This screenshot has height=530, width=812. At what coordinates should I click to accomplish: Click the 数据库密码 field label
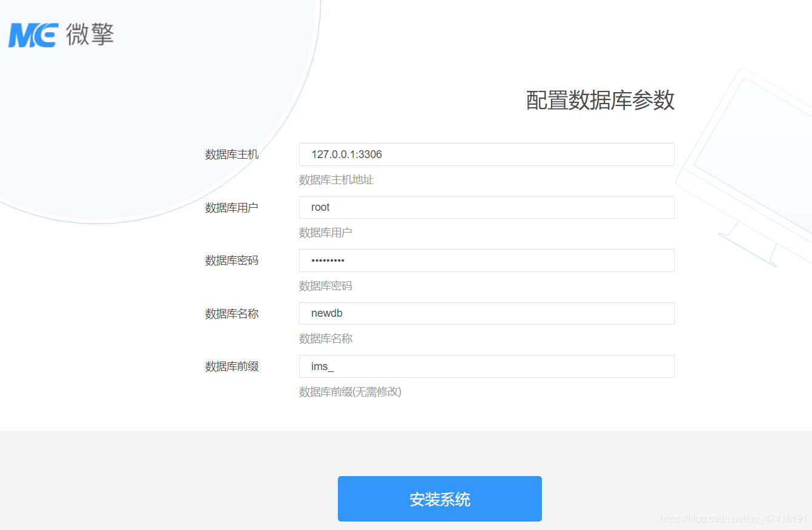[x=232, y=260]
